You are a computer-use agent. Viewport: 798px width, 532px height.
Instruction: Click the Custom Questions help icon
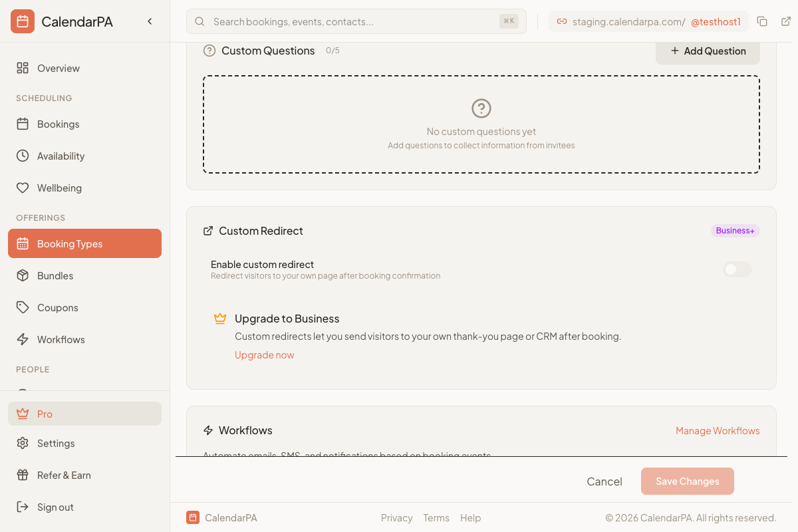tap(209, 51)
